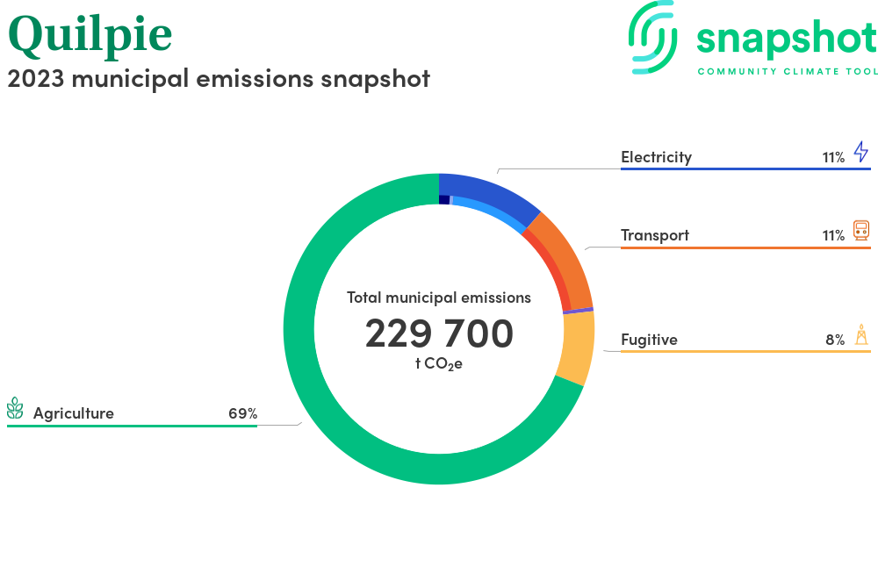
Task: Select the Electricity legend label
Action: tap(656, 157)
